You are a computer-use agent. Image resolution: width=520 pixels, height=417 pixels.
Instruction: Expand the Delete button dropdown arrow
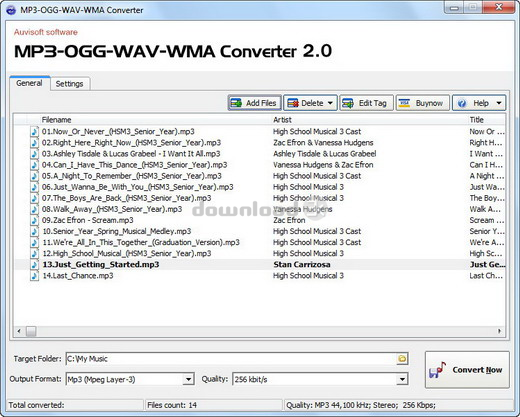[x=330, y=103]
